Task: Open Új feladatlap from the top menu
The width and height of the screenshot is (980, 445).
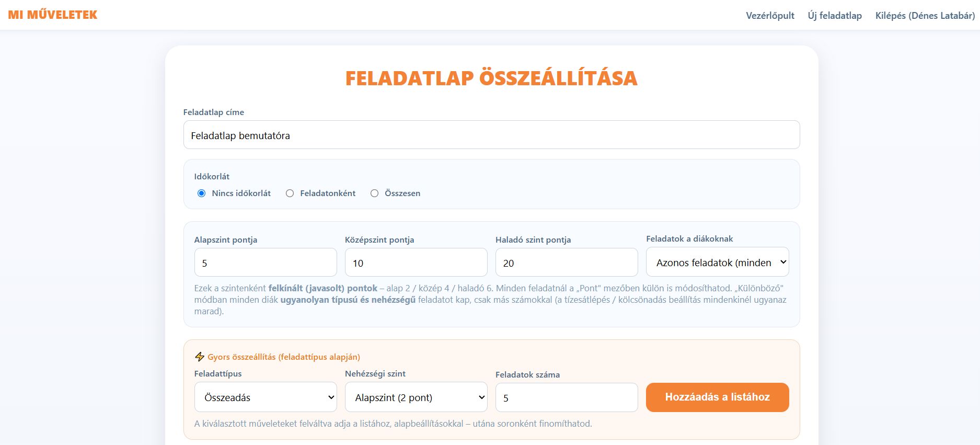Action: pos(835,16)
